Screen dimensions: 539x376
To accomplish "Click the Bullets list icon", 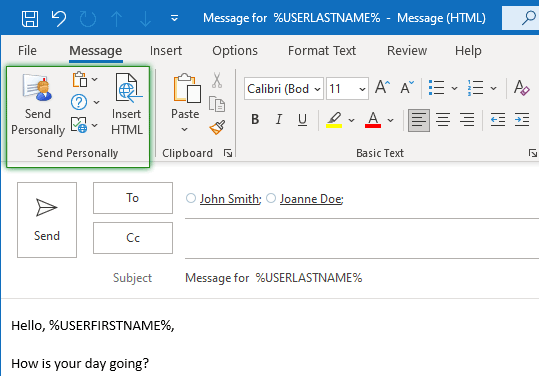I will [x=437, y=88].
